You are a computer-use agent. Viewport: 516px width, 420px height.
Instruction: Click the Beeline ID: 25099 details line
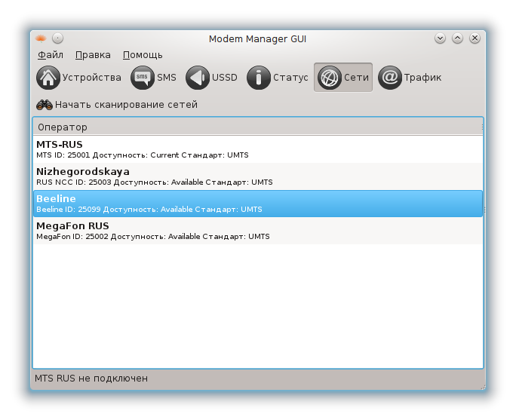tap(149, 209)
